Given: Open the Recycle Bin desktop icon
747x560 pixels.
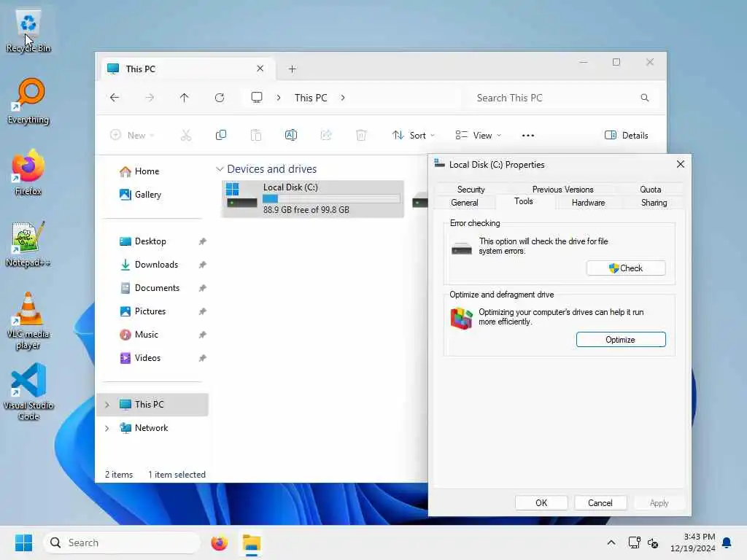Looking at the screenshot, I should pos(28,31).
